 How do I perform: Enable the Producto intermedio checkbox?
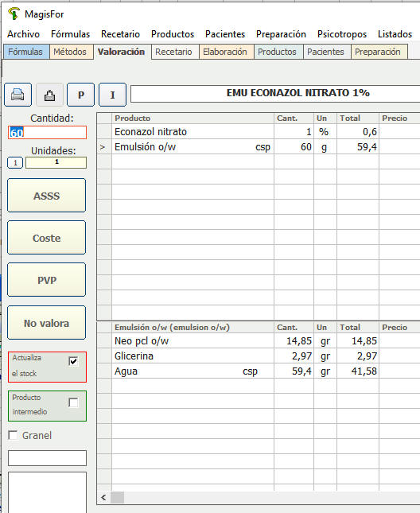coord(73,402)
